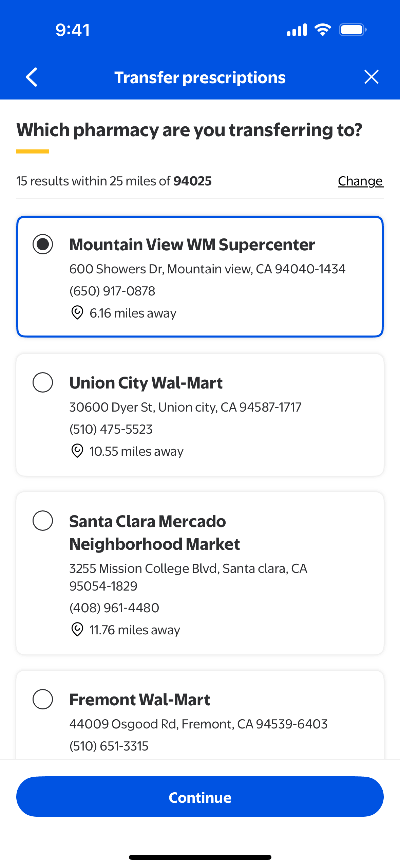Screen dimensions: 400x868
Task: Choose Santa Clara Mercado Neighborhood Market radio
Action: 43,521
